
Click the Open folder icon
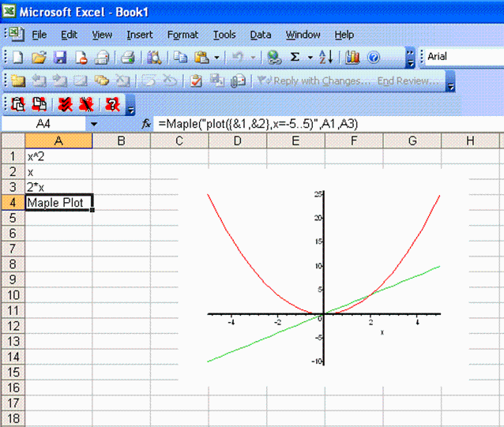(39, 58)
